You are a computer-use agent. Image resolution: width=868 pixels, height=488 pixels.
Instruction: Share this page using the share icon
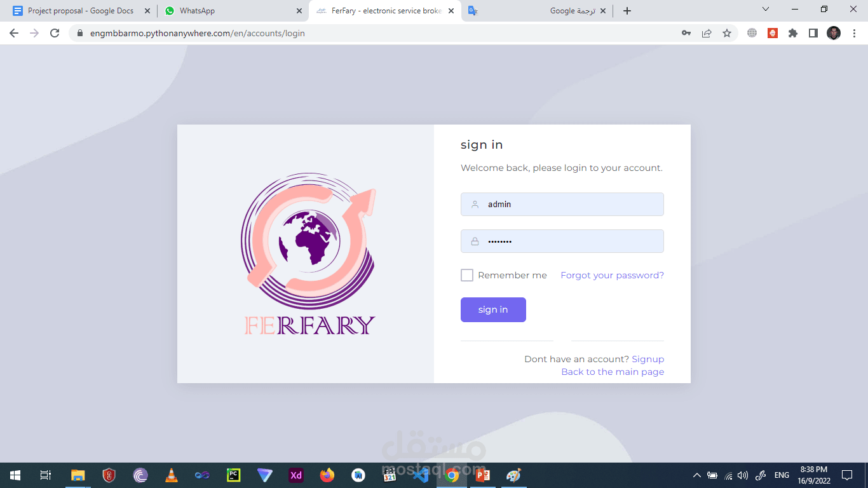pos(707,33)
